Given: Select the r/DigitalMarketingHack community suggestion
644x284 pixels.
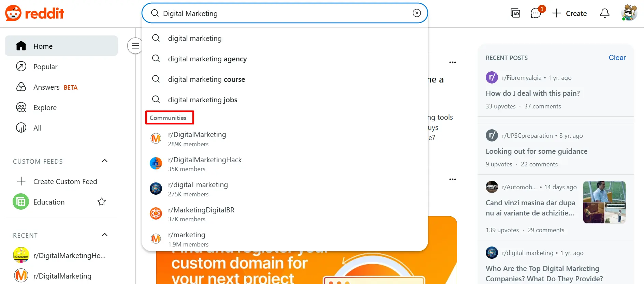Looking at the screenshot, I should pos(205,164).
